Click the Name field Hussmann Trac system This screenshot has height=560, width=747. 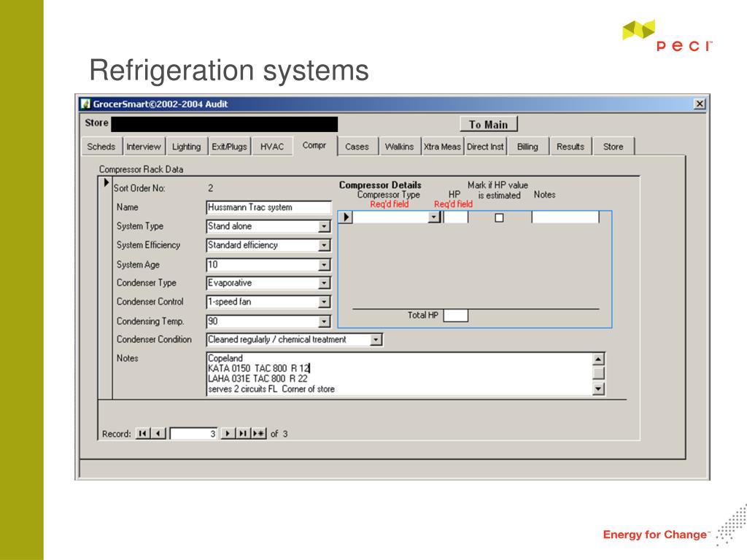point(268,207)
